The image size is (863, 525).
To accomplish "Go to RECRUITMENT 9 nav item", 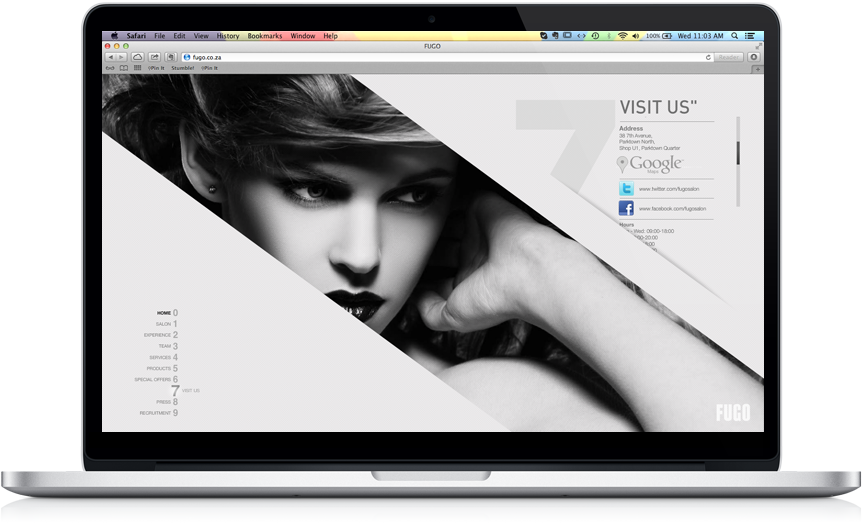I will pyautogui.click(x=159, y=413).
